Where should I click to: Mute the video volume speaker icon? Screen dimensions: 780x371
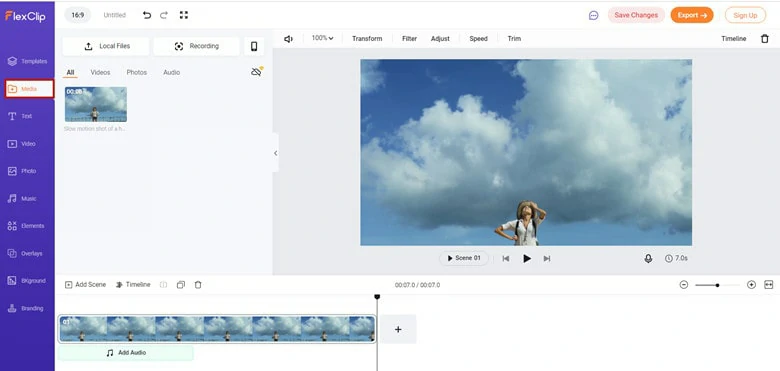(x=289, y=39)
